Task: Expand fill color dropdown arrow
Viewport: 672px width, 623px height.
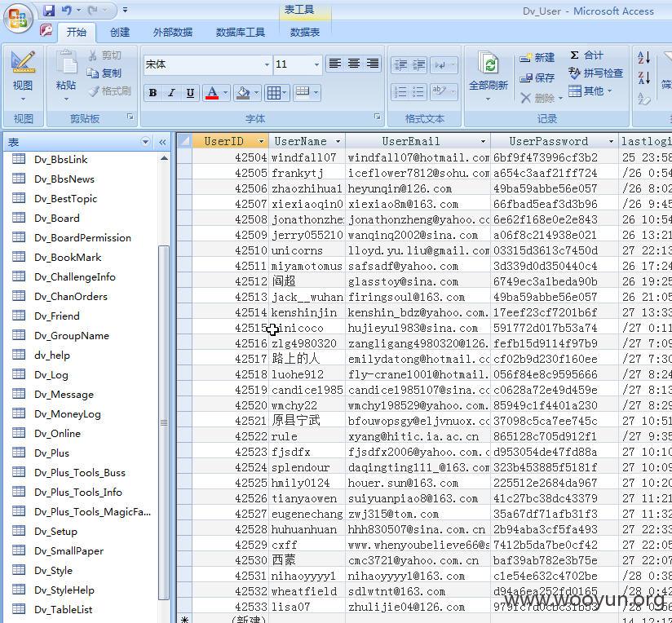Action: (x=256, y=92)
